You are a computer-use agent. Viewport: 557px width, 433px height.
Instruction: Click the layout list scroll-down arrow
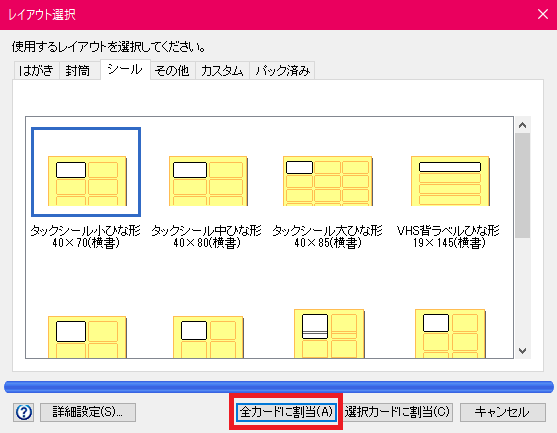click(x=522, y=351)
